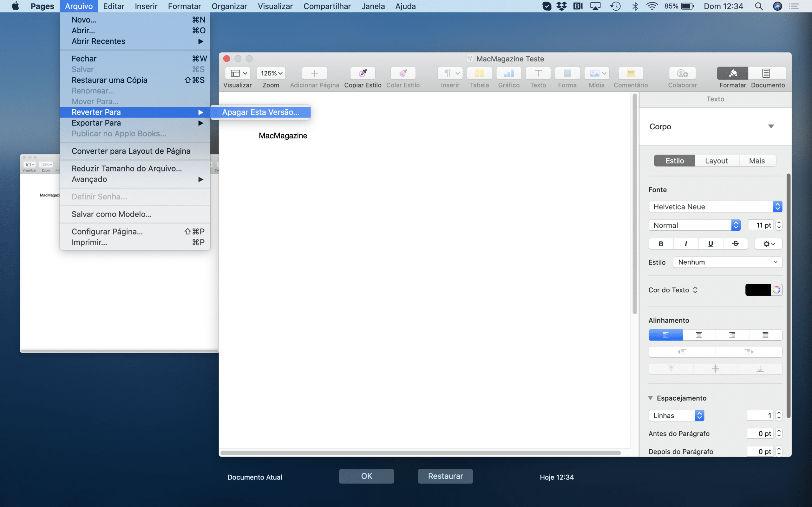Open text advanced options gear icon

[768, 244]
